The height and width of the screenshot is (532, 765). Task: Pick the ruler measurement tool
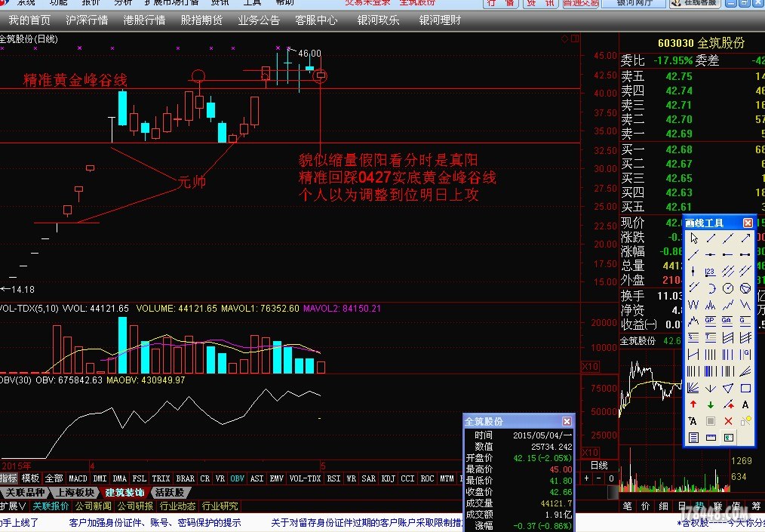[x=711, y=438]
